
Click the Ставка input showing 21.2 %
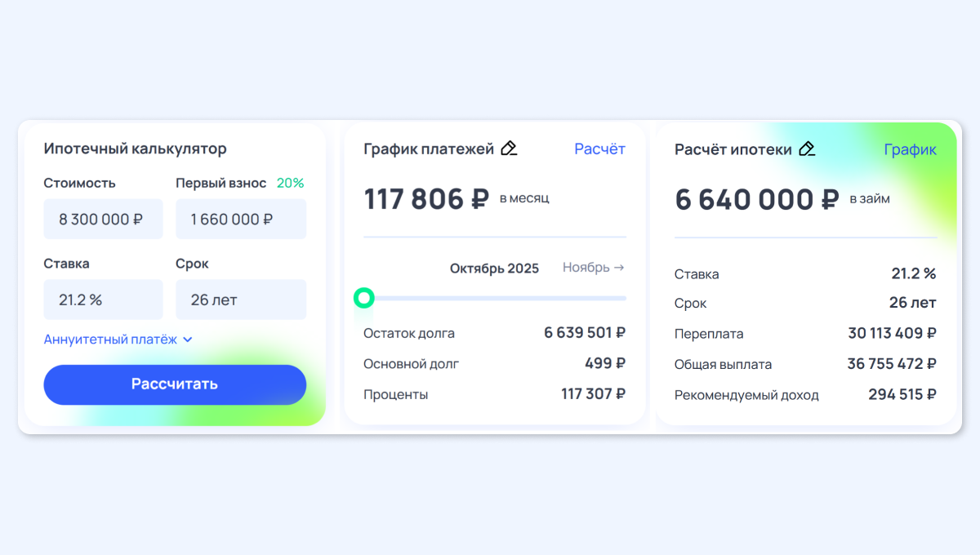[x=103, y=300]
